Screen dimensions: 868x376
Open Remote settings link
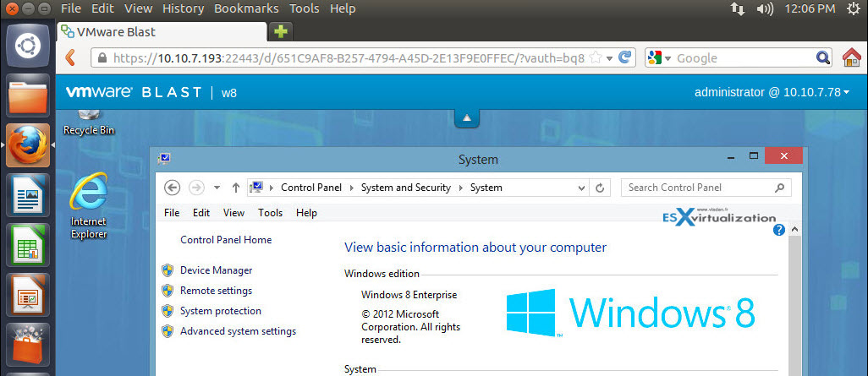click(216, 291)
